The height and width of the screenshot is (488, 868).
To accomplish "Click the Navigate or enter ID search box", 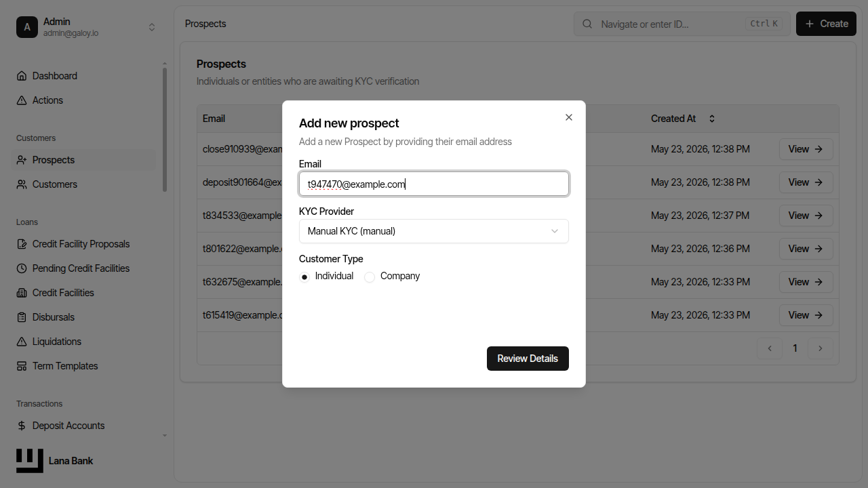I will pyautogui.click(x=682, y=24).
